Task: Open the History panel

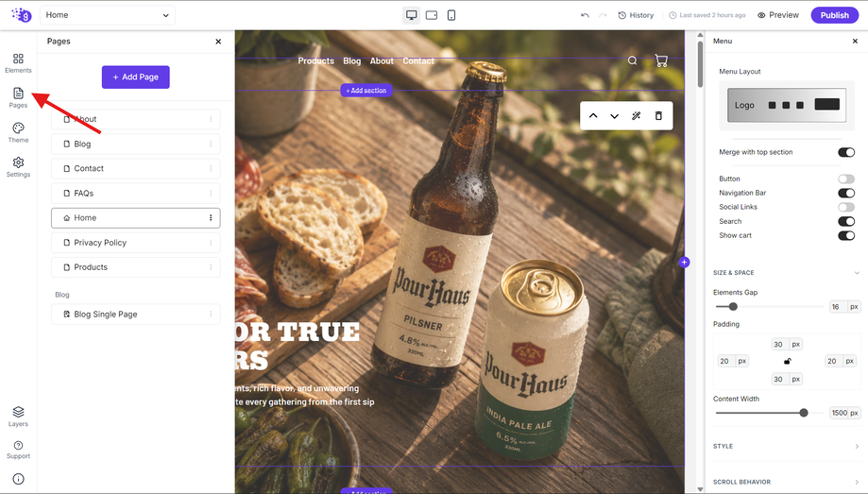Action: point(636,15)
